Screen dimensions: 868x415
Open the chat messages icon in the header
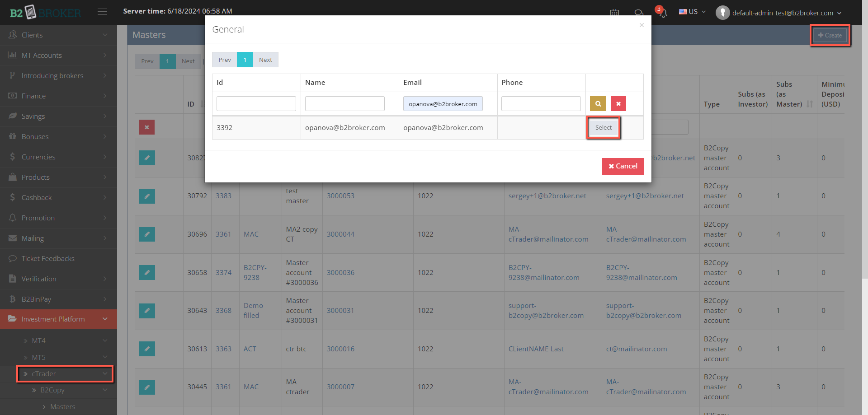coord(638,12)
